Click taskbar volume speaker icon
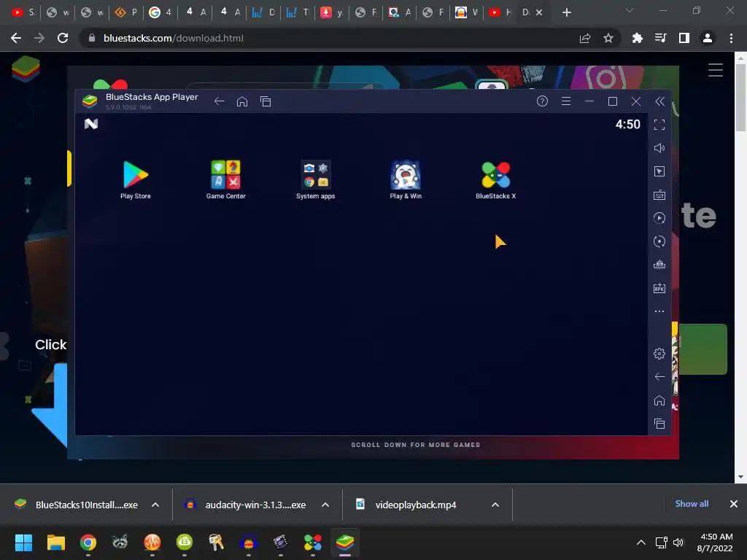Image resolution: width=747 pixels, height=560 pixels. (678, 542)
